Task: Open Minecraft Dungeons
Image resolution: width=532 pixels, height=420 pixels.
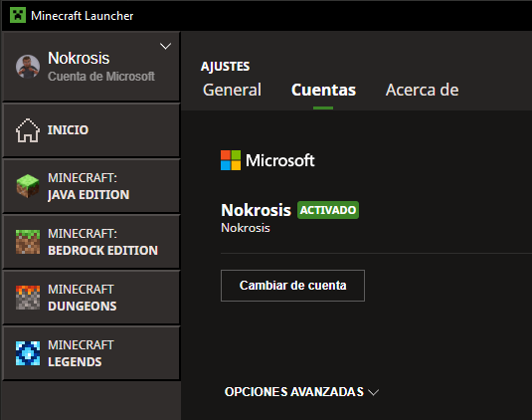Action: click(x=90, y=298)
